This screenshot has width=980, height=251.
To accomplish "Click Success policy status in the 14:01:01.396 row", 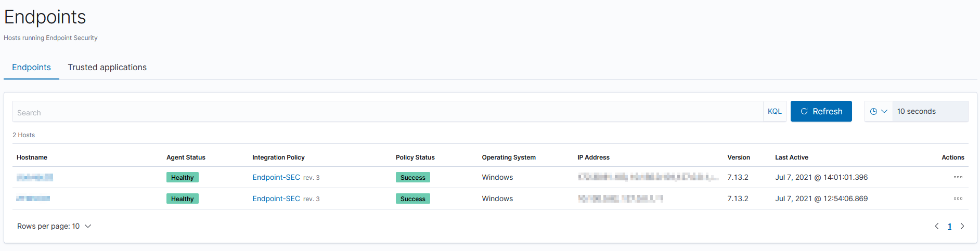I will pyautogui.click(x=413, y=177).
